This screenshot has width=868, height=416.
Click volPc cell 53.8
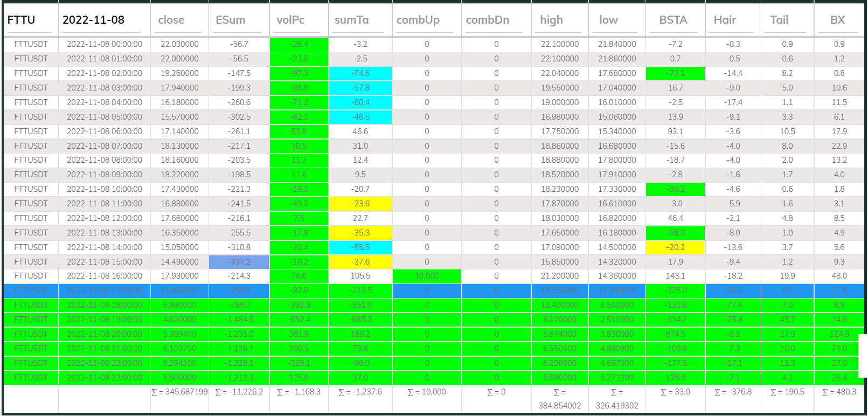(x=299, y=131)
